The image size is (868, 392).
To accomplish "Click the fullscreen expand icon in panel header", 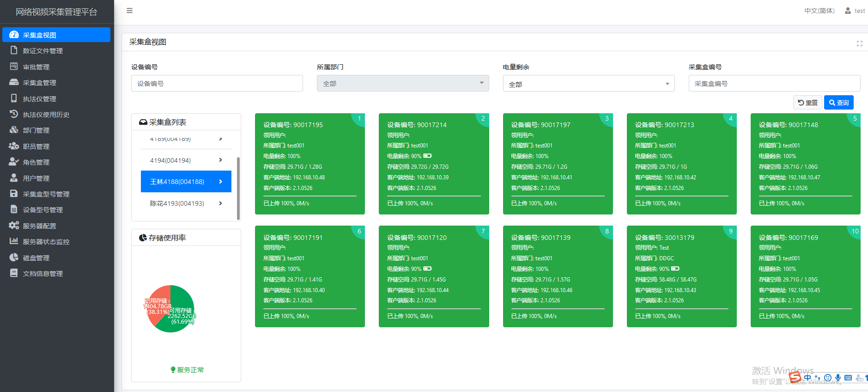I will point(859,43).
